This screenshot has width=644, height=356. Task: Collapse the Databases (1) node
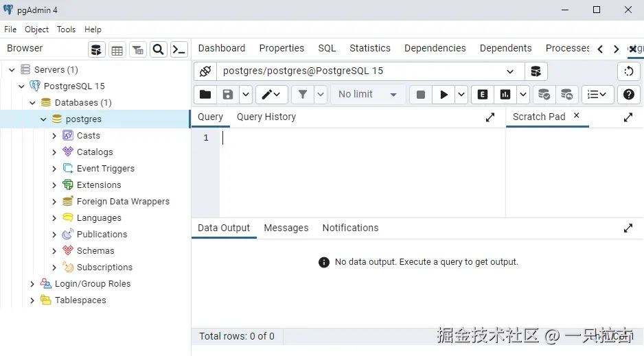32,103
